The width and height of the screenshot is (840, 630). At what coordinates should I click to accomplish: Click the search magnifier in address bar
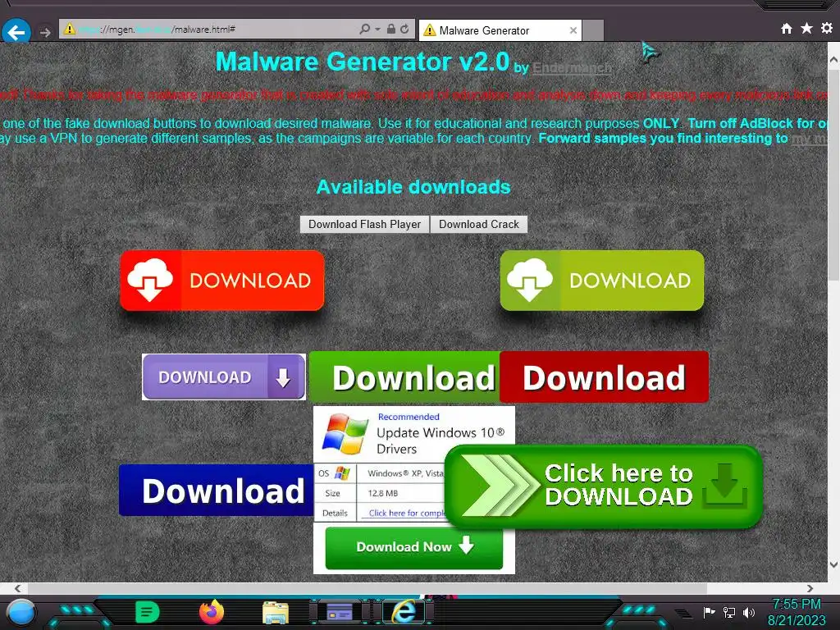[x=365, y=29]
